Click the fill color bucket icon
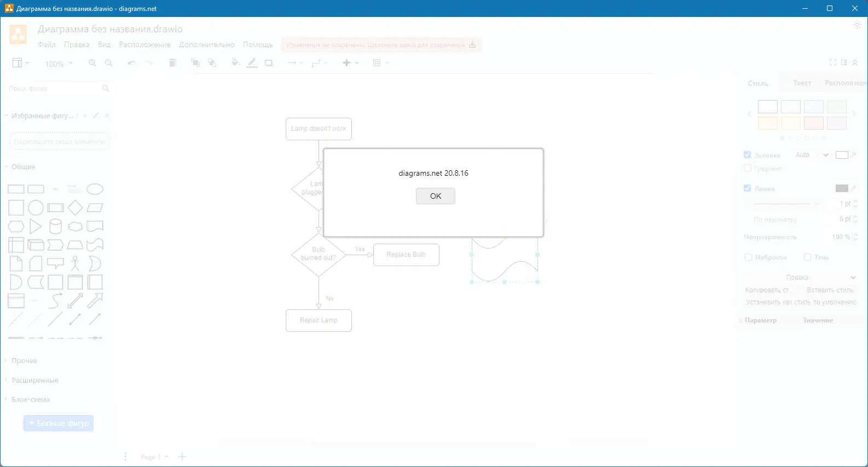Image resolution: width=868 pixels, height=467 pixels. click(236, 63)
